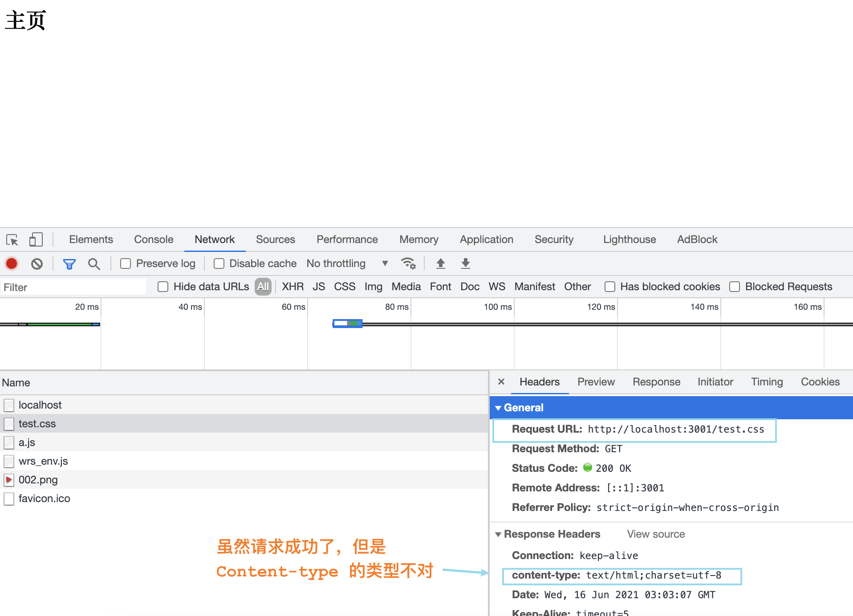Show the Cookies tab

(x=820, y=382)
